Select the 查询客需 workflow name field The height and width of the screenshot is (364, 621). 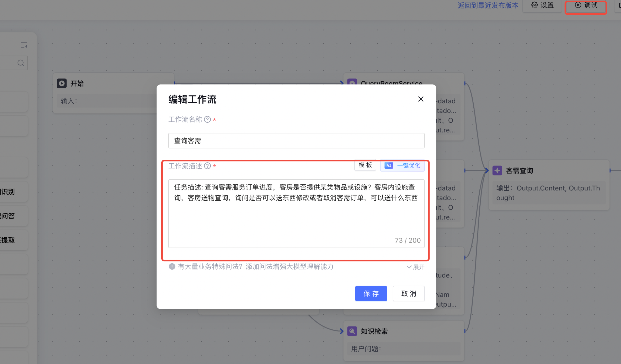tap(296, 141)
